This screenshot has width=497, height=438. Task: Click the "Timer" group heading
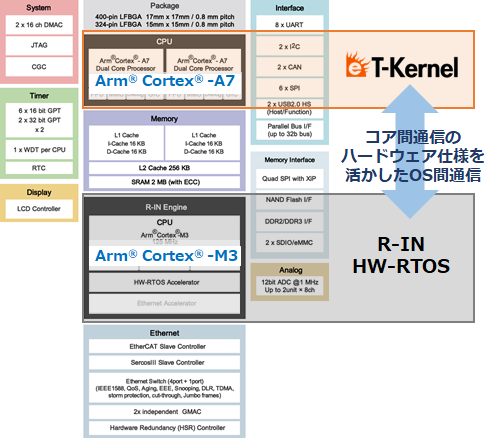[39, 96]
